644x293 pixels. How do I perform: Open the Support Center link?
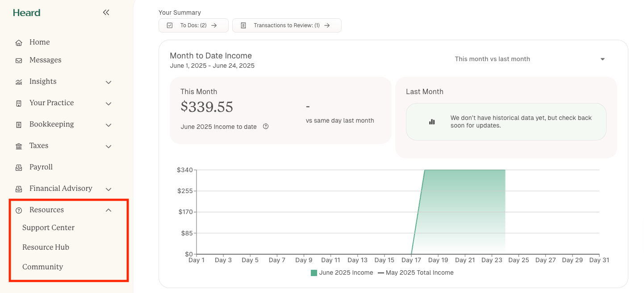[48, 228]
